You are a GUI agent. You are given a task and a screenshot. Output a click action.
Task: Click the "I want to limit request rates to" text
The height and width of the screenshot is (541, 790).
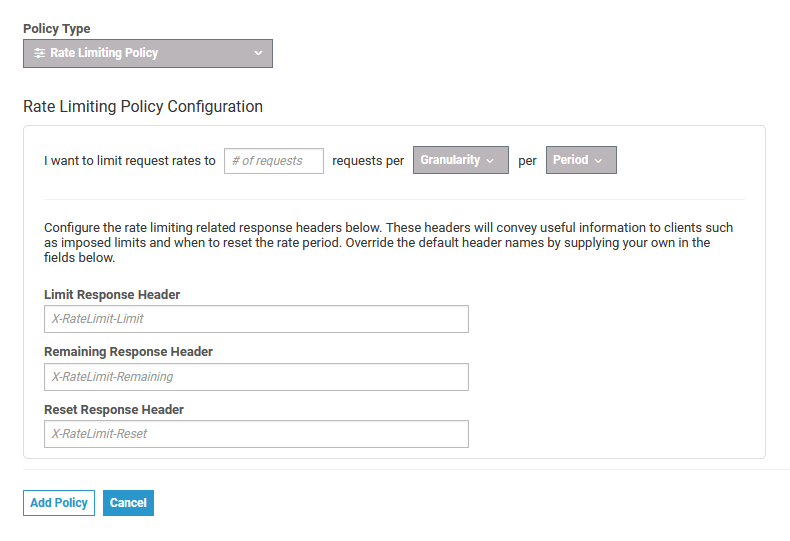click(130, 160)
